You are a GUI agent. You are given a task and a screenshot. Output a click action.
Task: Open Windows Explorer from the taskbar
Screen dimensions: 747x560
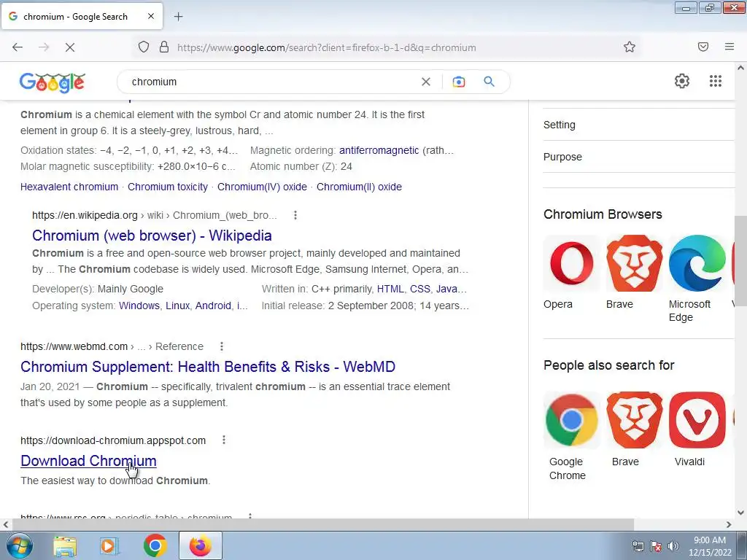65,545
